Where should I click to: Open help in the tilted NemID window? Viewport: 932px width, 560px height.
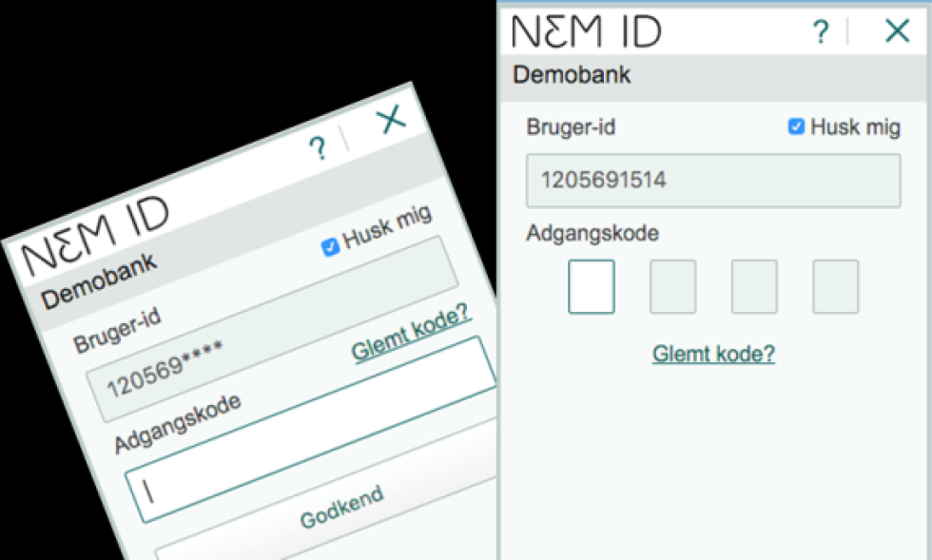[318, 148]
